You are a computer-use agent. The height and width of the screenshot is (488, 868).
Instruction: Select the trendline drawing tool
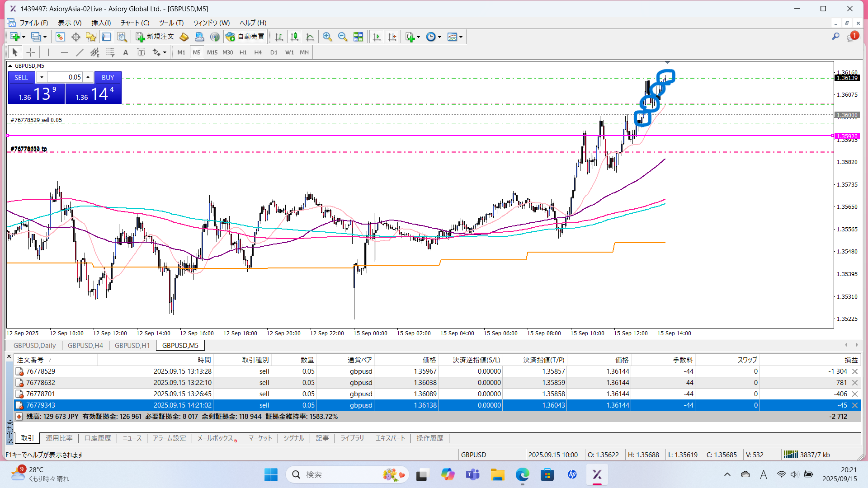80,52
